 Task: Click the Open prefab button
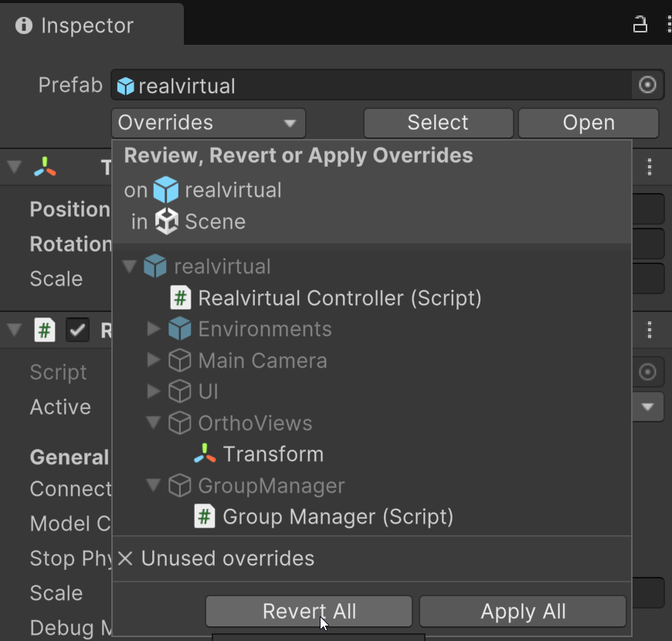589,123
